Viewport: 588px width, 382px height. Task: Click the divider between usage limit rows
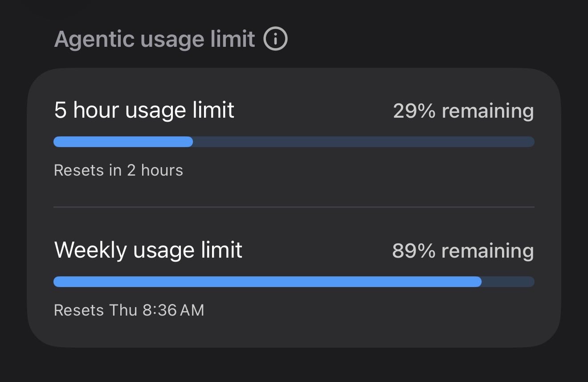coord(294,207)
